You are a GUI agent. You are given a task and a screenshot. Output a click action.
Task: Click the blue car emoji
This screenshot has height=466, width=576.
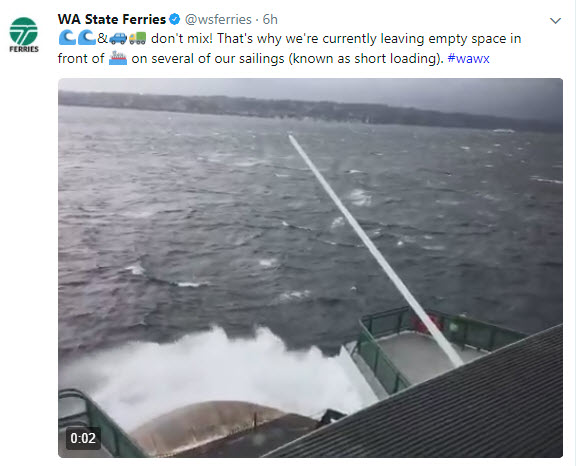click(118, 38)
